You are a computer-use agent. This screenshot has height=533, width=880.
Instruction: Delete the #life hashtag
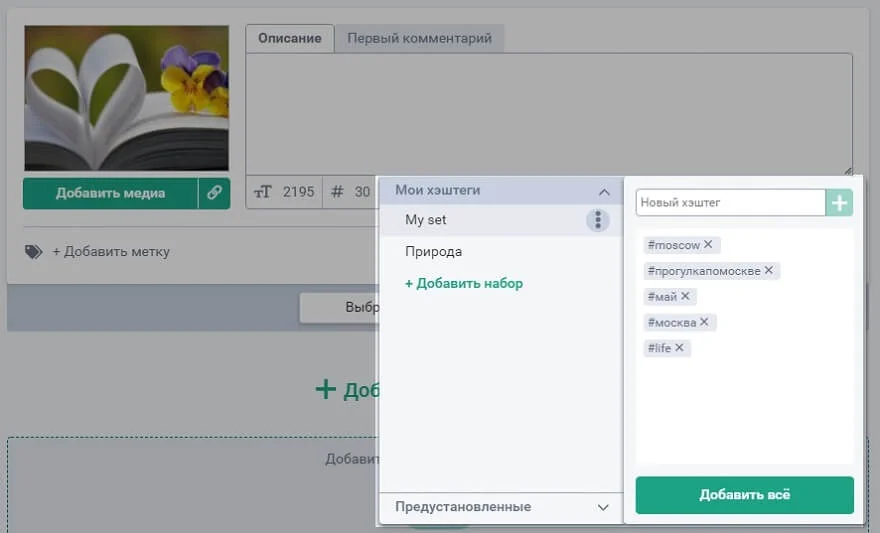(x=679, y=348)
